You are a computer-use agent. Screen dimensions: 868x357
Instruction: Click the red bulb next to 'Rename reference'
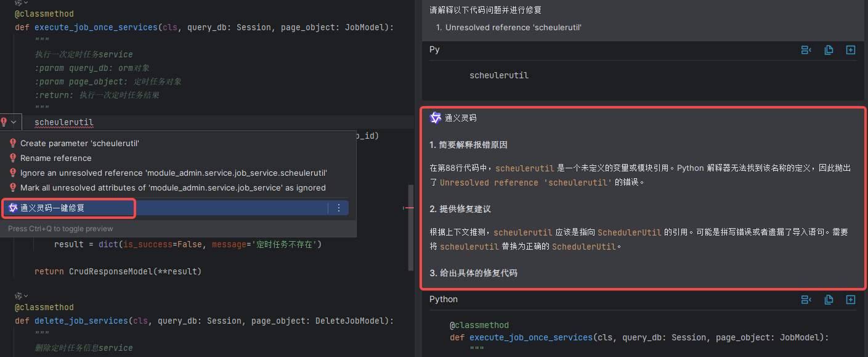pos(13,158)
